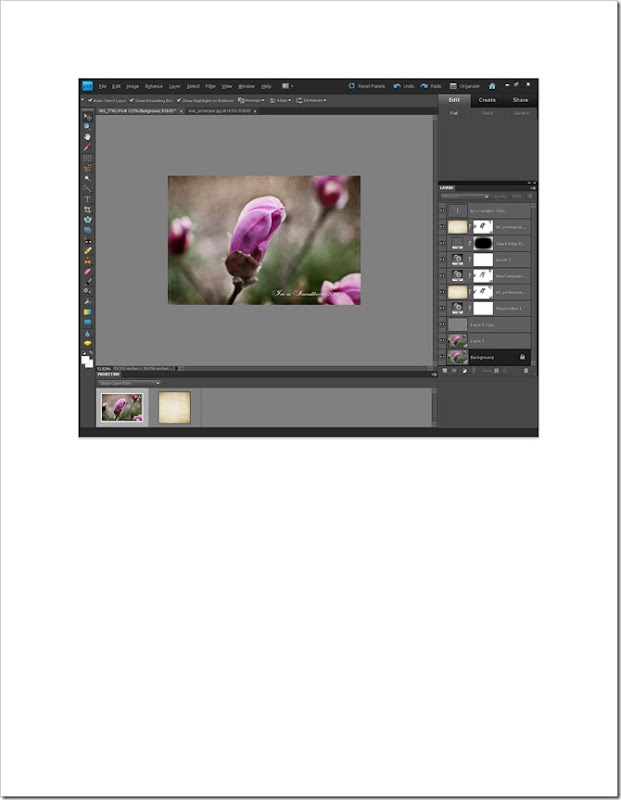The image size is (621, 800).
Task: Open the Arrange dropdown in options bar
Action: (x=252, y=101)
